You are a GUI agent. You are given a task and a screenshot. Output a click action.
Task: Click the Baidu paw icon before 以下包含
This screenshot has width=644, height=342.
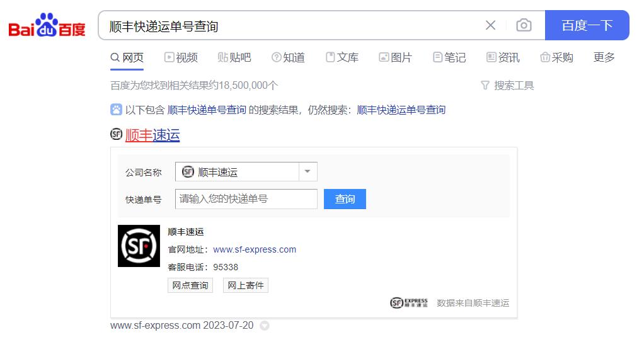(116, 110)
